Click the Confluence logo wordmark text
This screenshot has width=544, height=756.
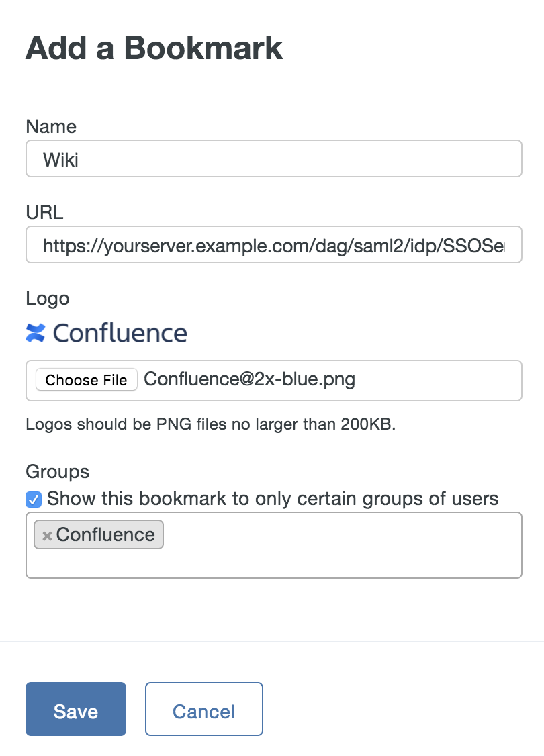pos(120,333)
